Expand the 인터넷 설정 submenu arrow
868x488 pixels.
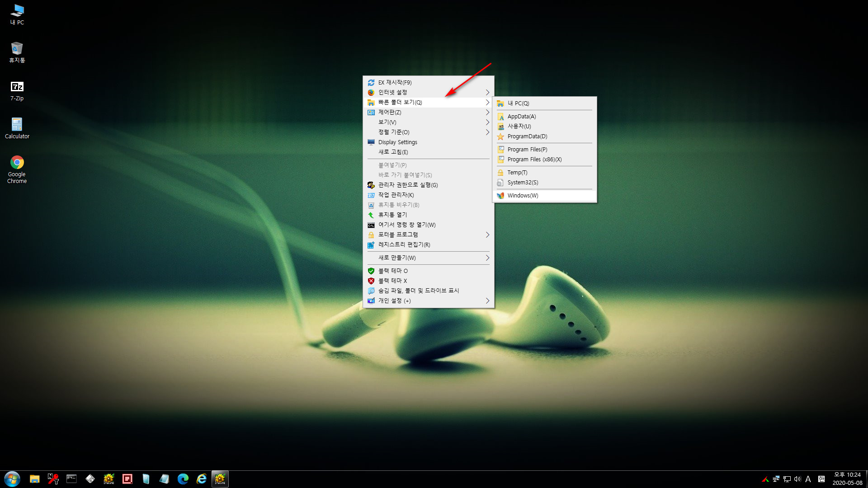point(487,93)
